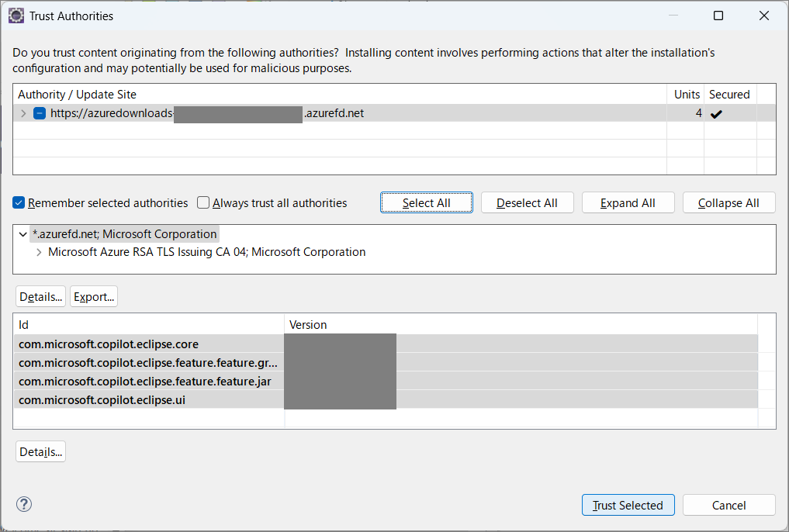Viewport: 789px width, 532px height.
Task: Open the help question mark icon
Action: coord(24,504)
